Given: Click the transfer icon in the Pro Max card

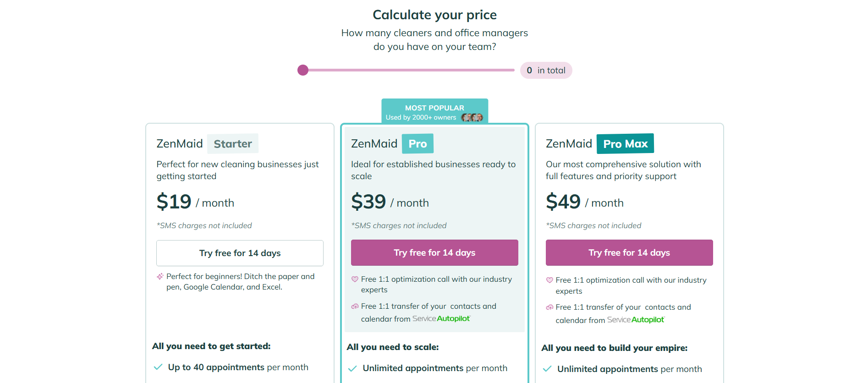Looking at the screenshot, I should [x=549, y=307].
